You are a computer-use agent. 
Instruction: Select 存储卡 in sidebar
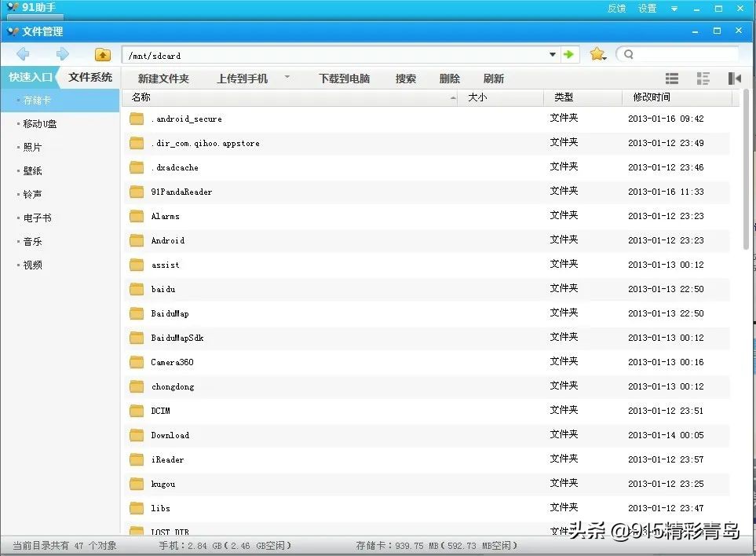pyautogui.click(x=60, y=101)
